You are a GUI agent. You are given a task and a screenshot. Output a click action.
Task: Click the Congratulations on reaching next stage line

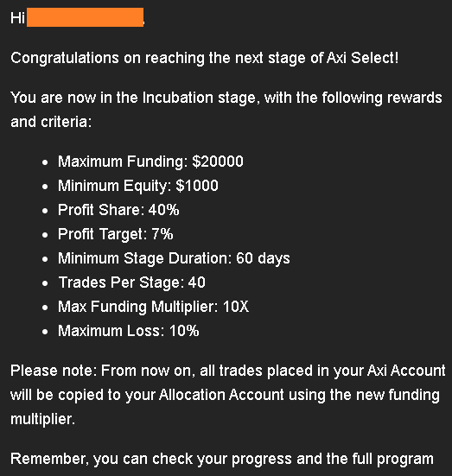pyautogui.click(x=205, y=58)
